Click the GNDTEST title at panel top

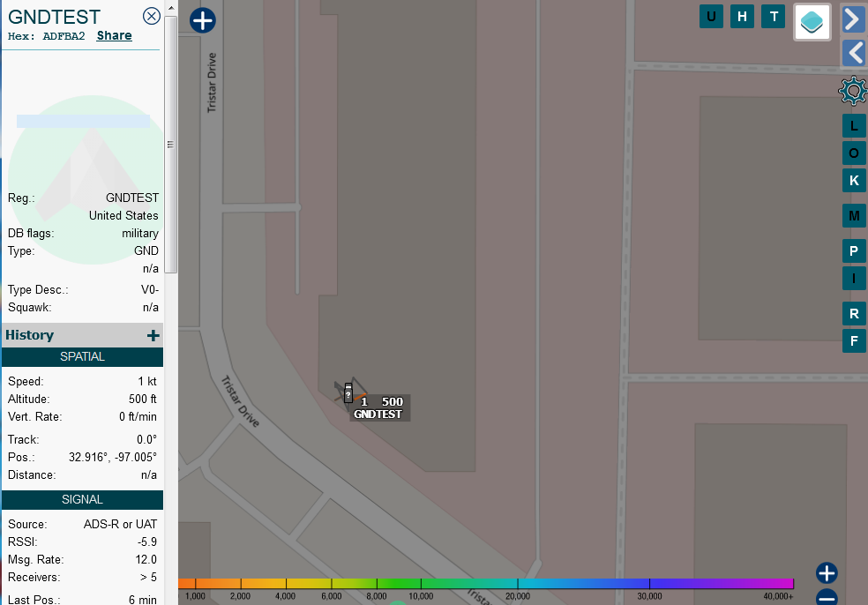coord(55,17)
